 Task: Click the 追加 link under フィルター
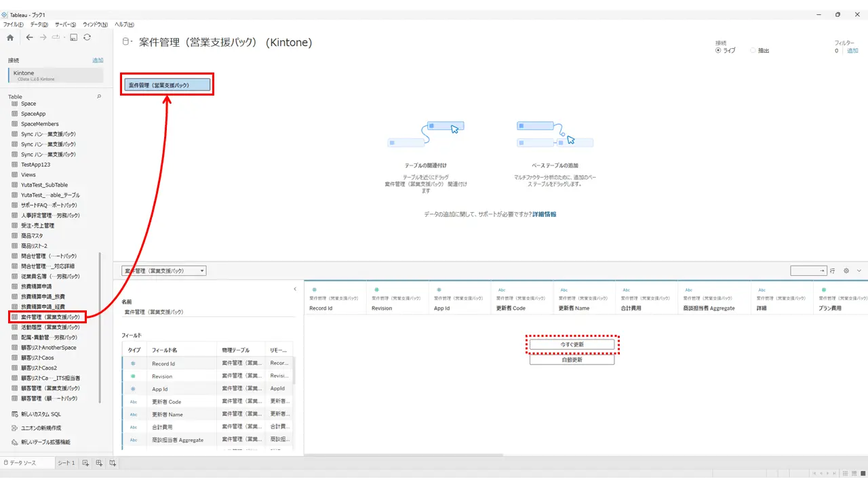[x=852, y=50]
